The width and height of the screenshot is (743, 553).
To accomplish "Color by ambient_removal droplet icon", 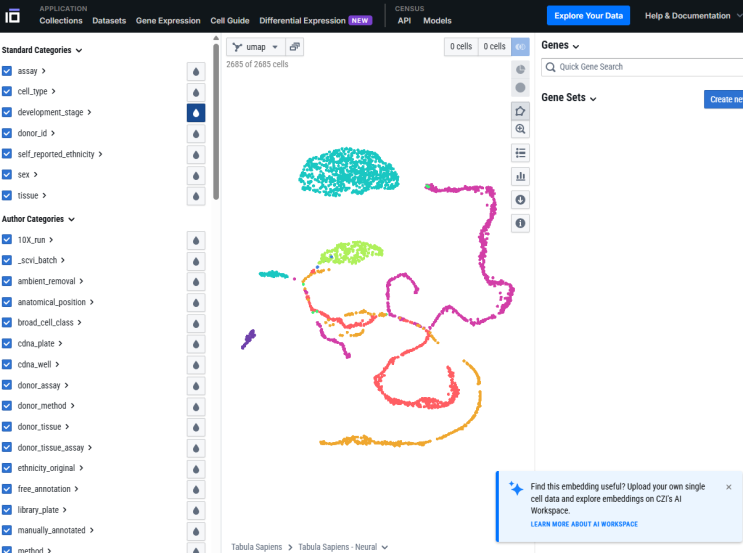I will (x=196, y=282).
